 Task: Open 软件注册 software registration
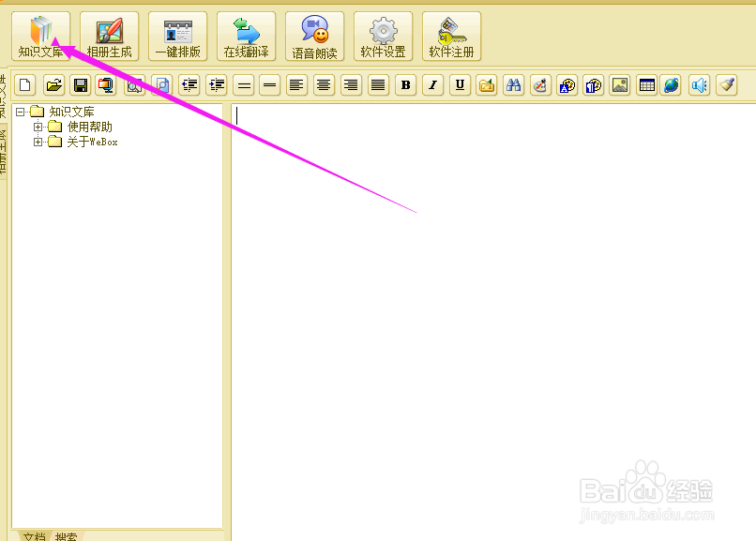coord(452,37)
